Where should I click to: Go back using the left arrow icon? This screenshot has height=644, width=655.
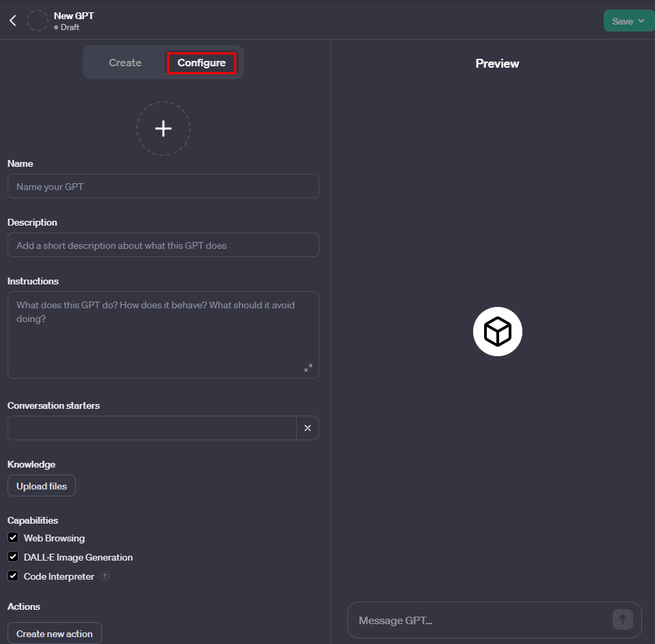tap(13, 21)
